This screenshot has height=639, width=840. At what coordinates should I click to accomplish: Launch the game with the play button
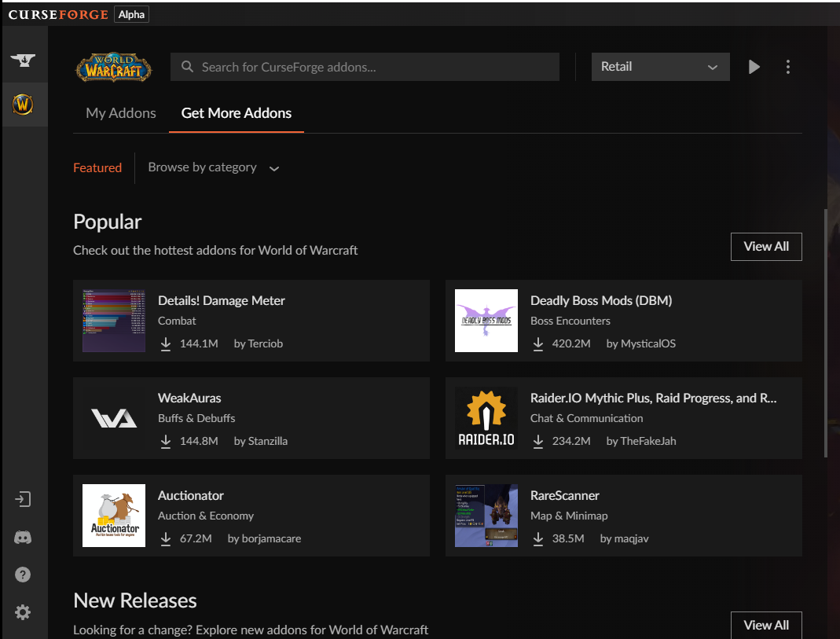click(x=754, y=67)
